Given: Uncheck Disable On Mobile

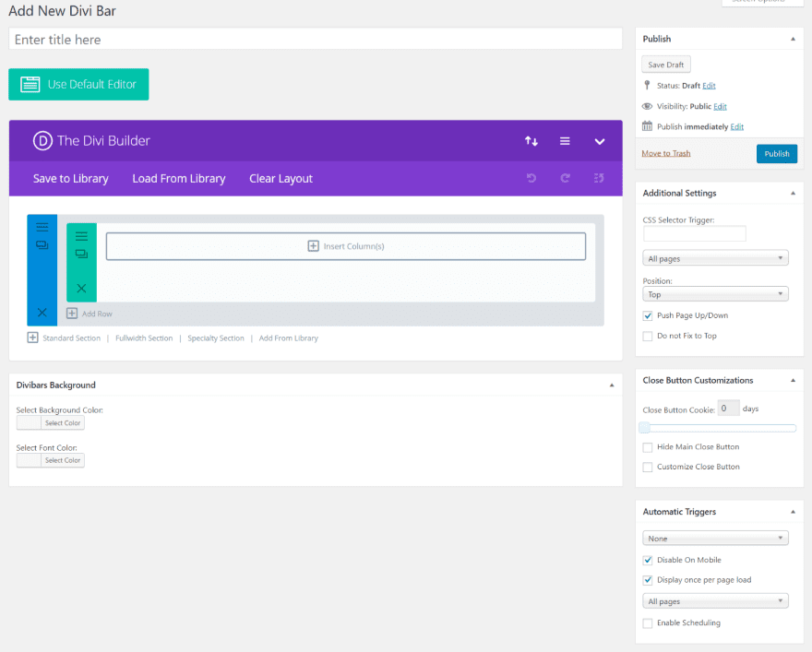Looking at the screenshot, I should click(x=648, y=561).
